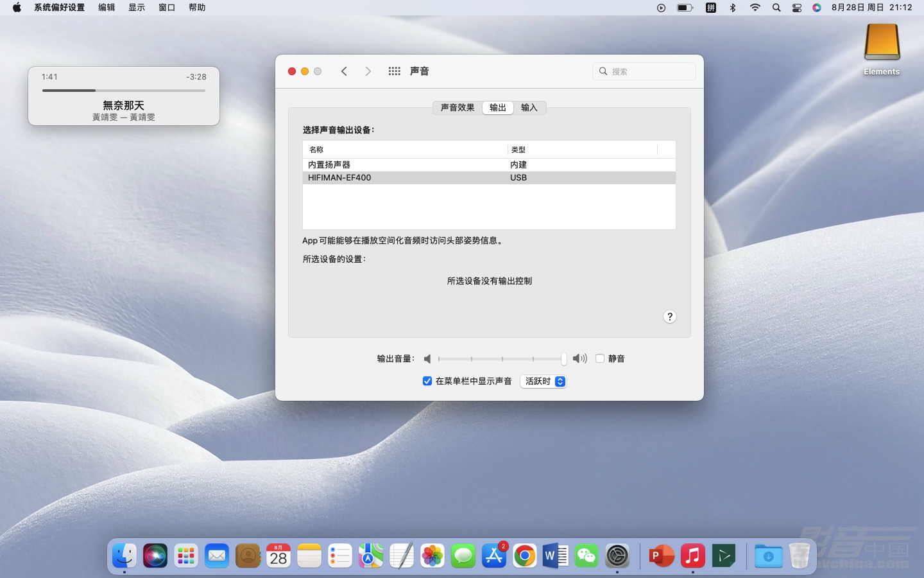This screenshot has width=924, height=578.
Task: Open TextEdit in the Dock
Action: pyautogui.click(x=402, y=556)
